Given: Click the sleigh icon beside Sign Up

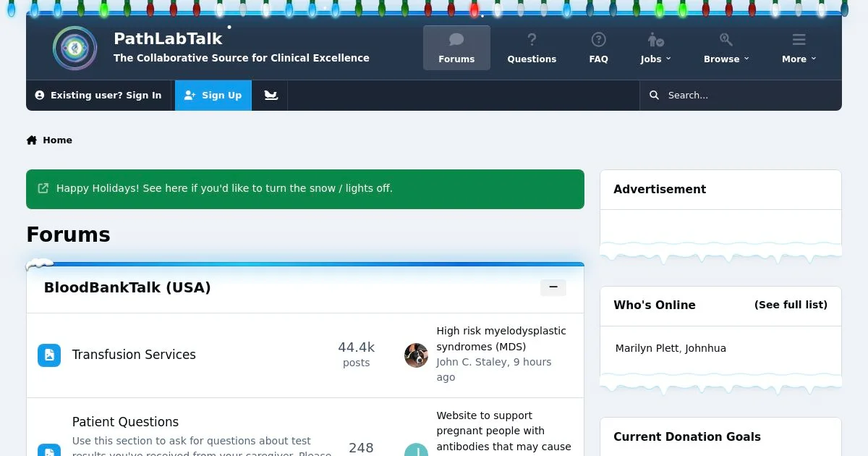Looking at the screenshot, I should pos(271,96).
